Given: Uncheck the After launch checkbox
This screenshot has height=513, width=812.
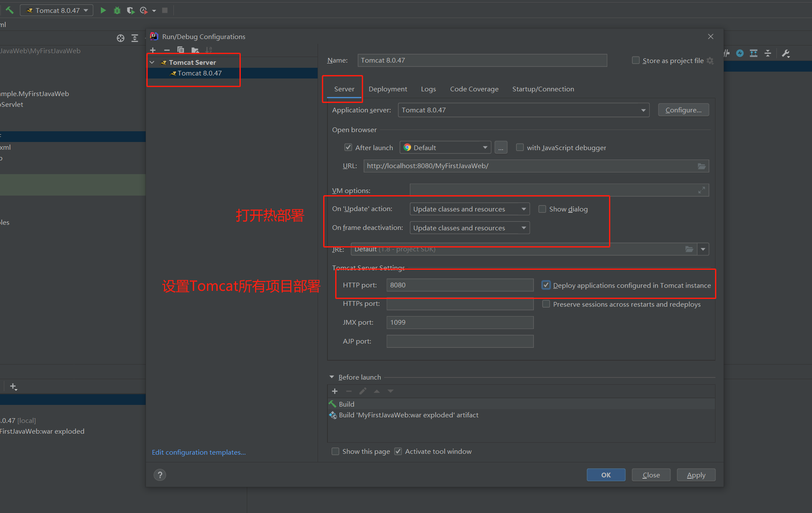Looking at the screenshot, I should coord(348,148).
